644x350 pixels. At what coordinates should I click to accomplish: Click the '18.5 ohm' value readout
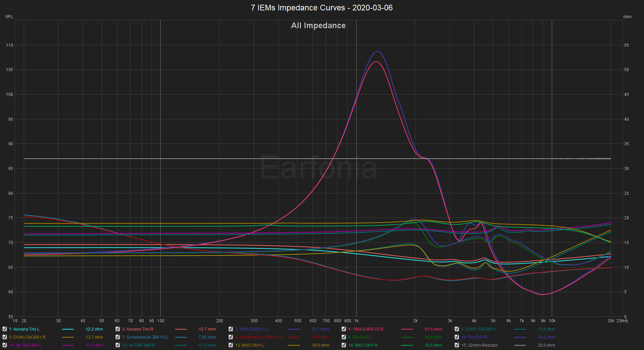point(433,345)
